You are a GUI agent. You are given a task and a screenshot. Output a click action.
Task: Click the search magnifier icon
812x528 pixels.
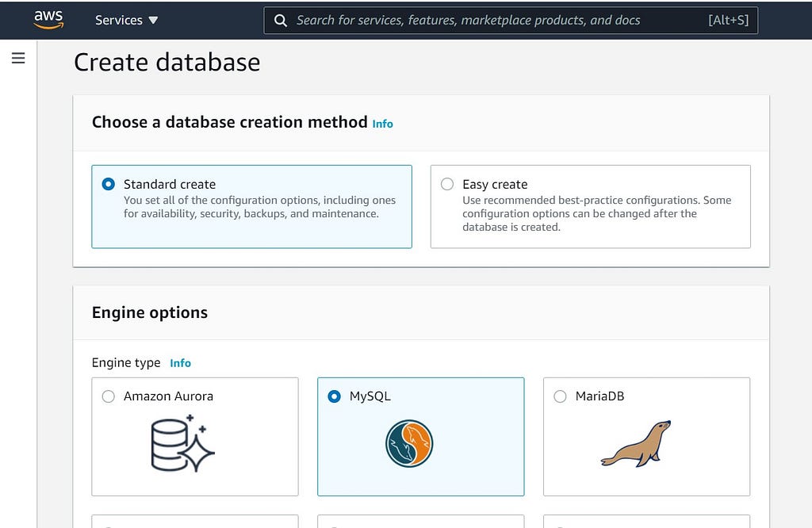[x=281, y=21]
